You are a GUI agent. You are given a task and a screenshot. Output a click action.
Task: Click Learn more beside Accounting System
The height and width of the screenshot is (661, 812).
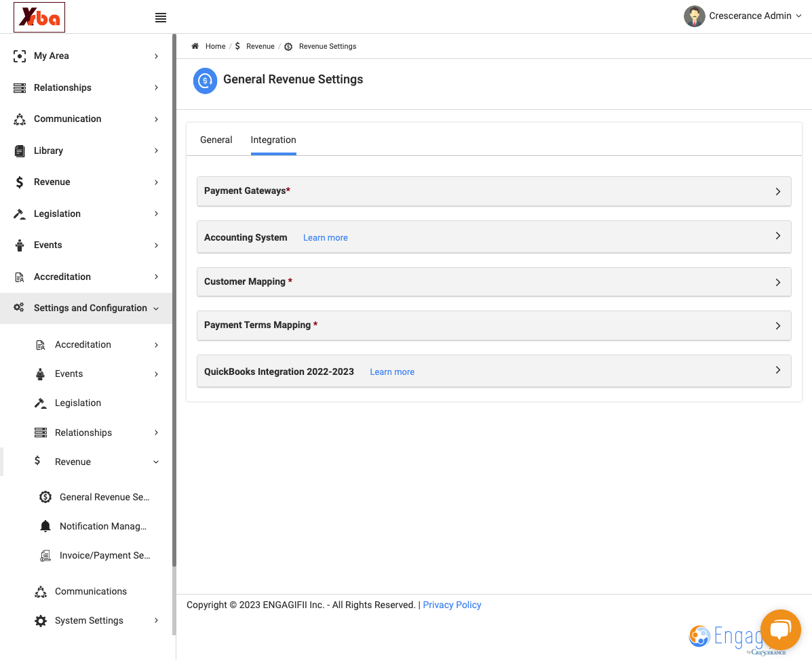(x=325, y=237)
